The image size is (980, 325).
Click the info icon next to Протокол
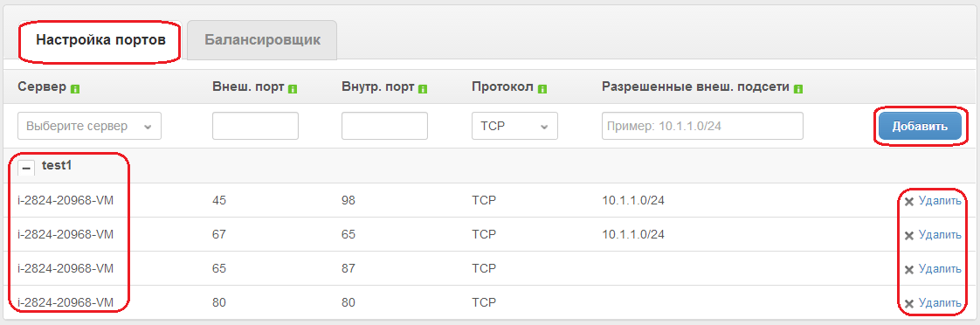(x=542, y=89)
